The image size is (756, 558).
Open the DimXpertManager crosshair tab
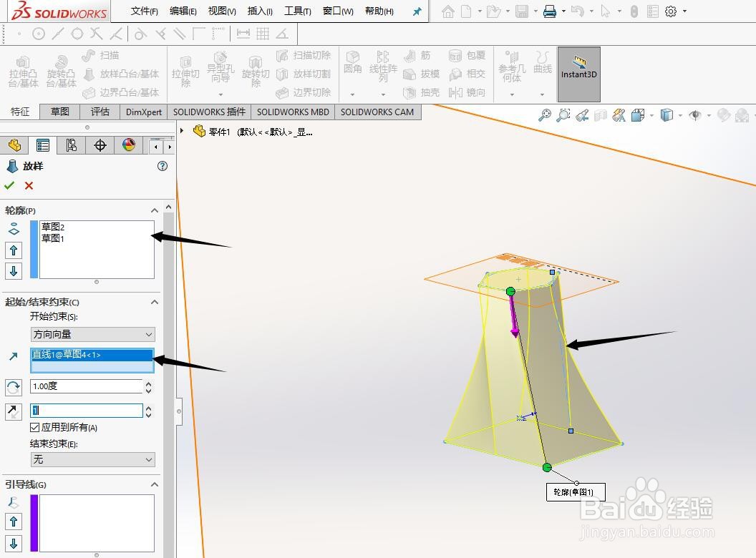click(100, 145)
